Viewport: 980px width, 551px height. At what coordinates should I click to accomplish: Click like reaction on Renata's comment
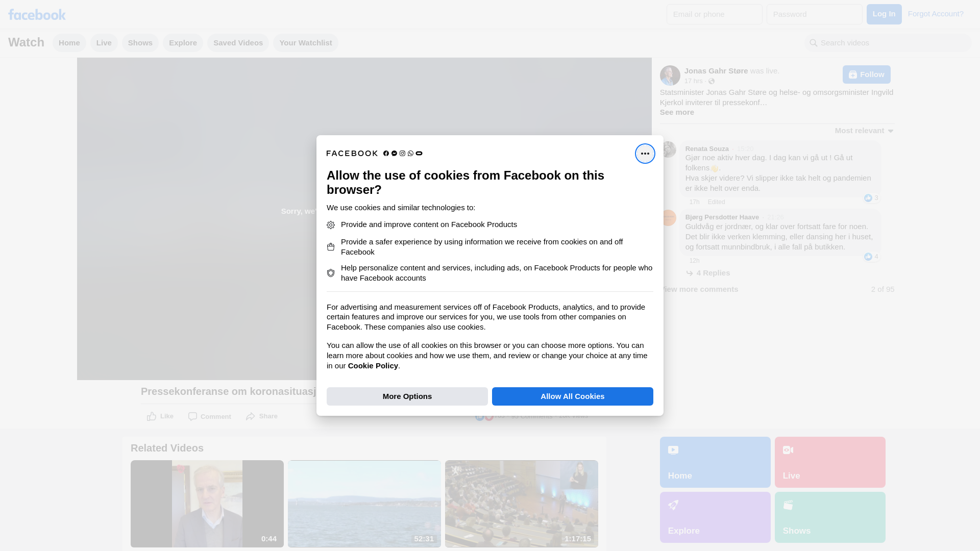pos(868,198)
